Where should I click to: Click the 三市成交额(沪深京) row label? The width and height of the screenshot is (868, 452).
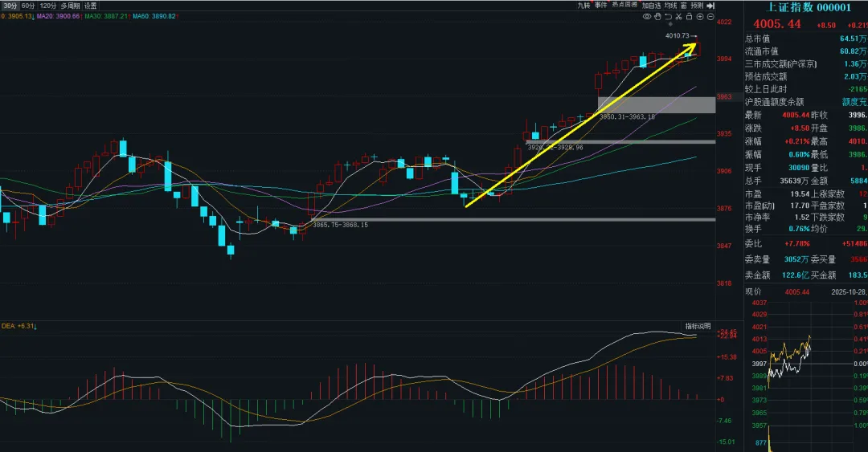(780, 64)
